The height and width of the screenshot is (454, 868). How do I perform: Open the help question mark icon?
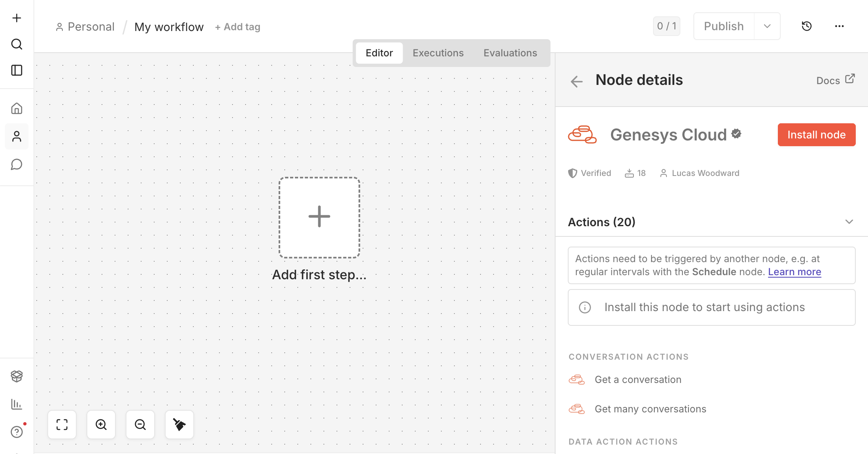click(17, 432)
